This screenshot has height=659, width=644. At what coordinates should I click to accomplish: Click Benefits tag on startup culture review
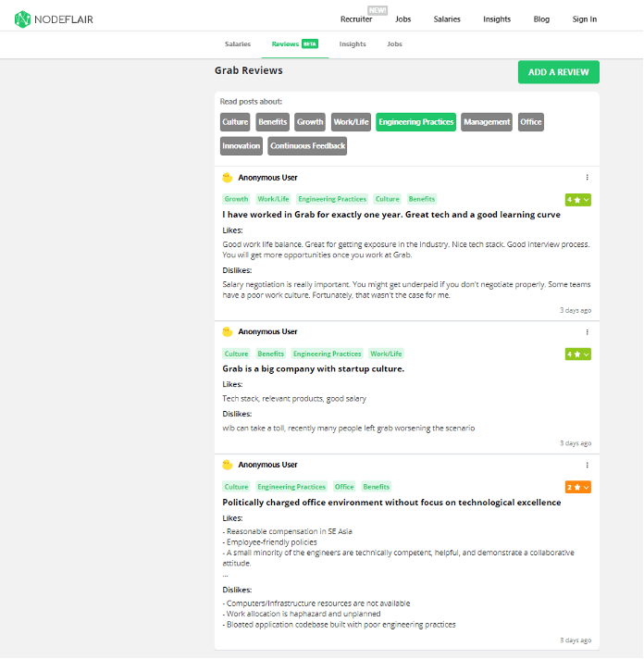pos(270,354)
